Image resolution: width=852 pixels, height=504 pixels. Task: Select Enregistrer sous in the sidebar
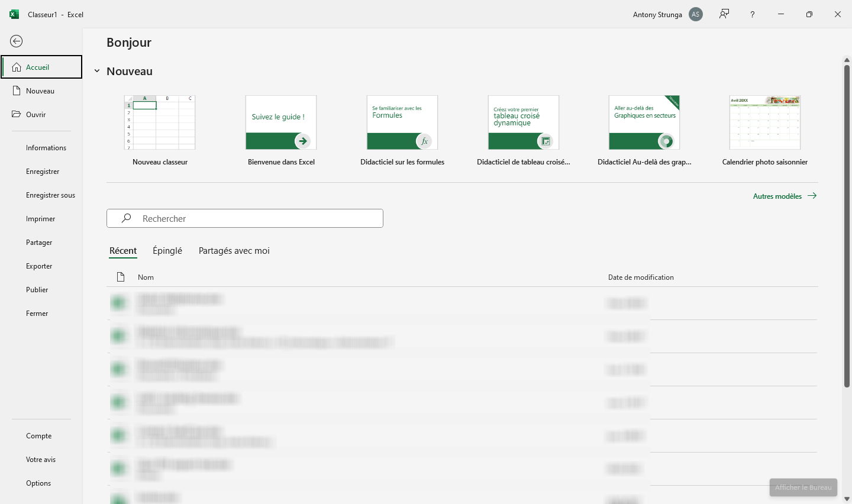(x=50, y=195)
